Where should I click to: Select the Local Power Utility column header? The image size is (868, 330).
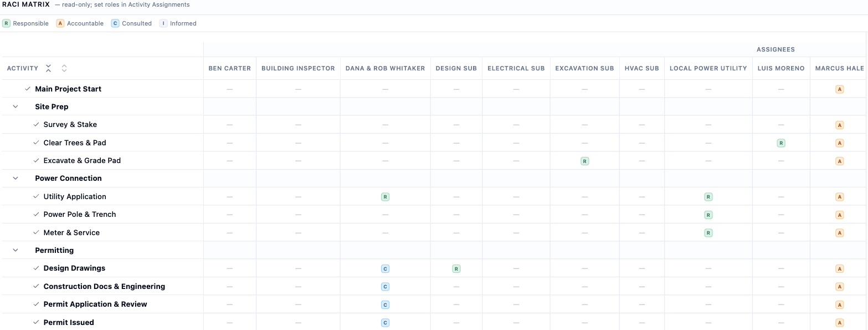708,68
